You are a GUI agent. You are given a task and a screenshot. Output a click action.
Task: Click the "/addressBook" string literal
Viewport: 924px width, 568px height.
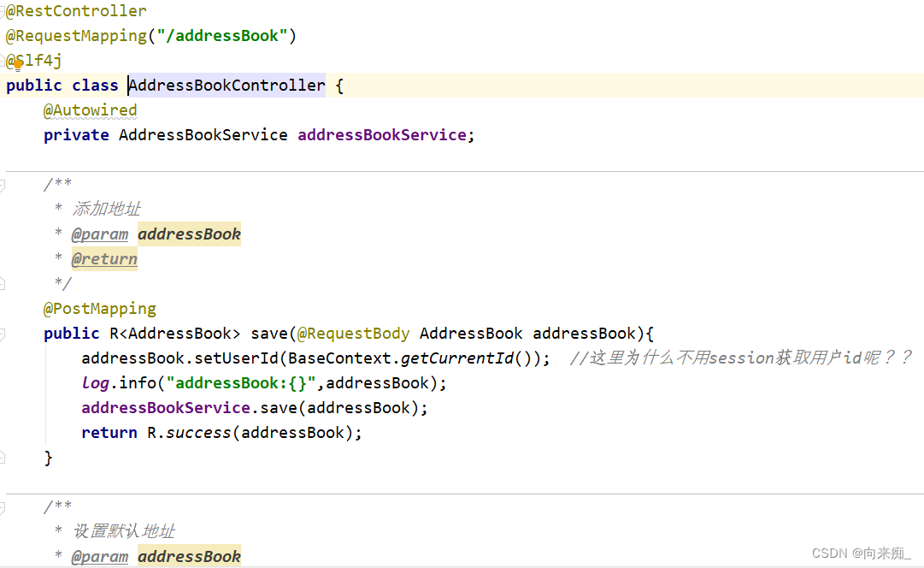[222, 36]
